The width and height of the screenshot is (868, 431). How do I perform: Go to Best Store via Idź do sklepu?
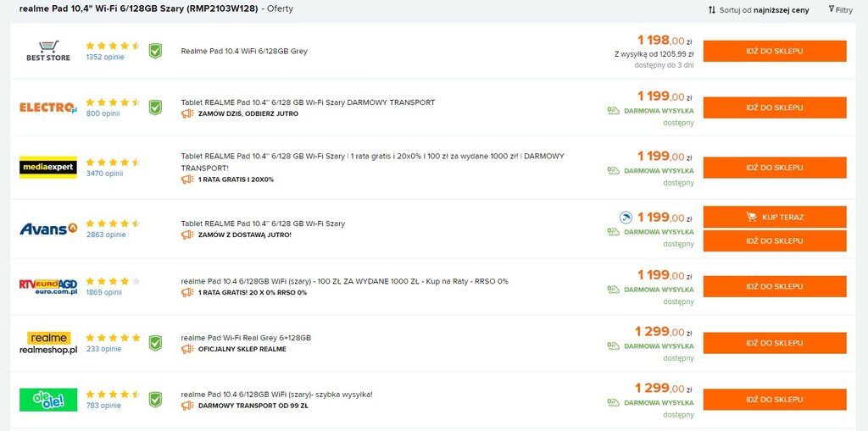pos(775,51)
